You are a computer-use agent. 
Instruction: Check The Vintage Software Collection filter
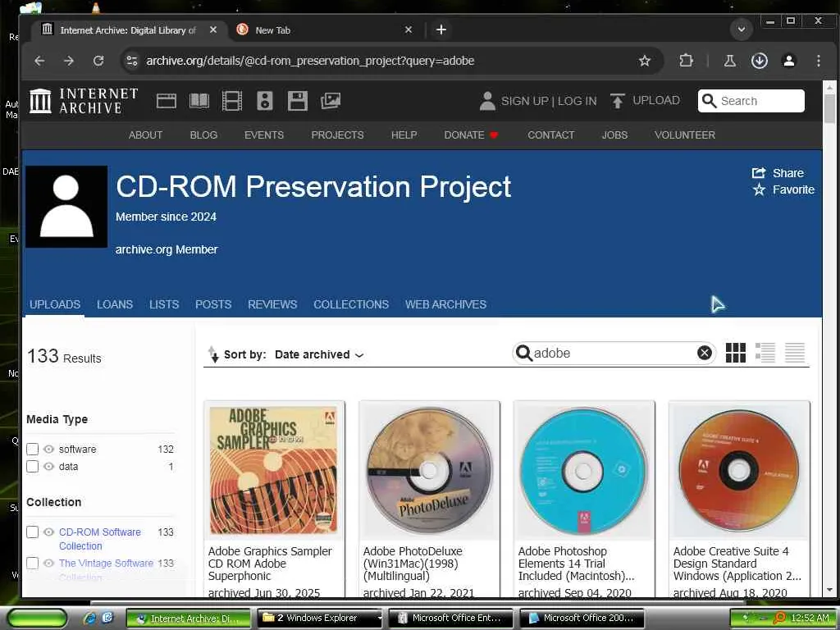pyautogui.click(x=33, y=563)
